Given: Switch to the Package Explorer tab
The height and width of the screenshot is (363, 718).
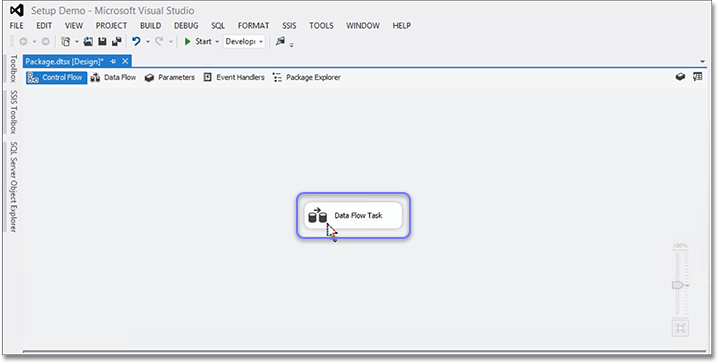Looking at the screenshot, I should pyautogui.click(x=306, y=77).
